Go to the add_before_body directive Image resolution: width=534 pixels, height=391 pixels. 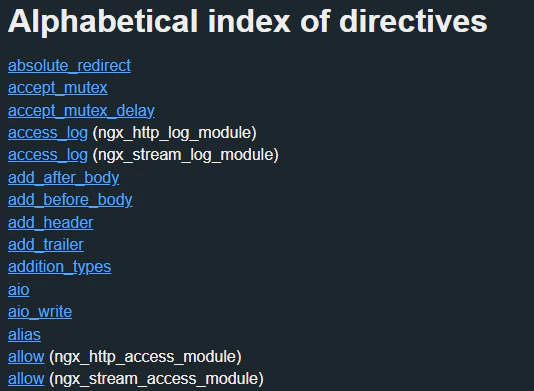(70, 200)
